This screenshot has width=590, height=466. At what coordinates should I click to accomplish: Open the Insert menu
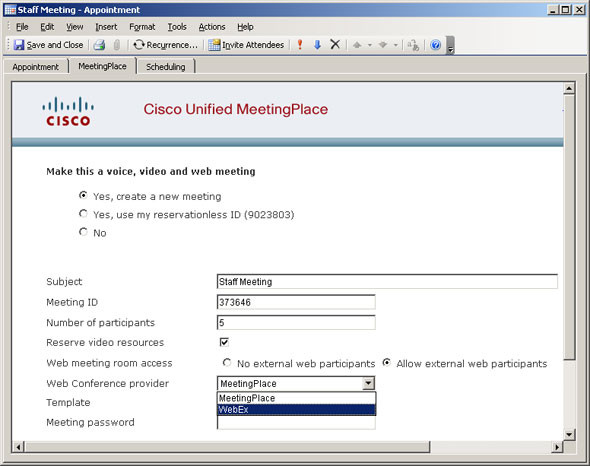(106, 27)
